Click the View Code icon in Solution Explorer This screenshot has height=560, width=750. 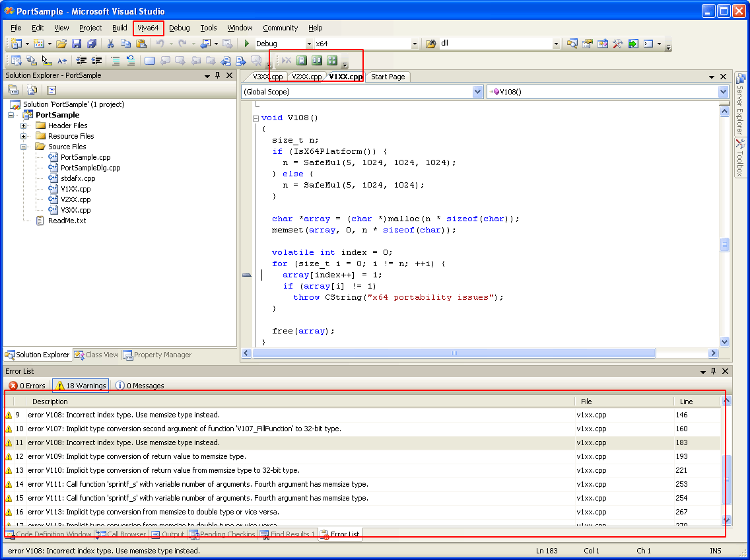(51, 90)
